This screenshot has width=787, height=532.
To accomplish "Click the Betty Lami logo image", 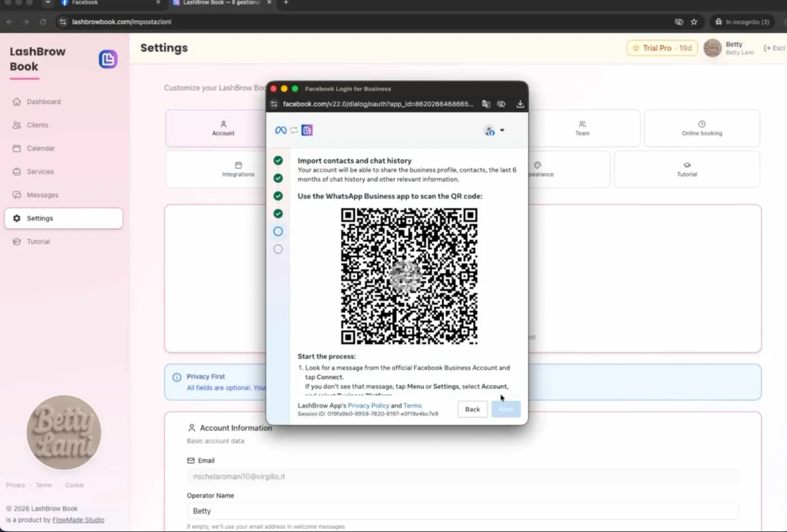I will click(64, 432).
